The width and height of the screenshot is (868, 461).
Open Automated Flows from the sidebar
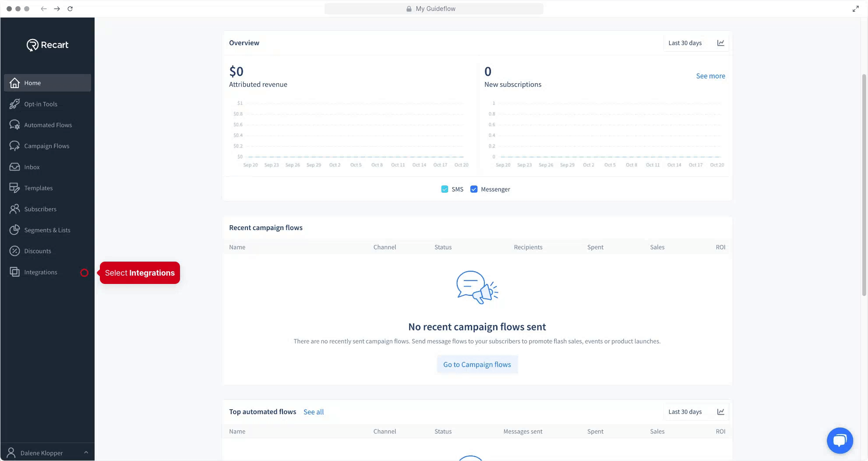48,125
